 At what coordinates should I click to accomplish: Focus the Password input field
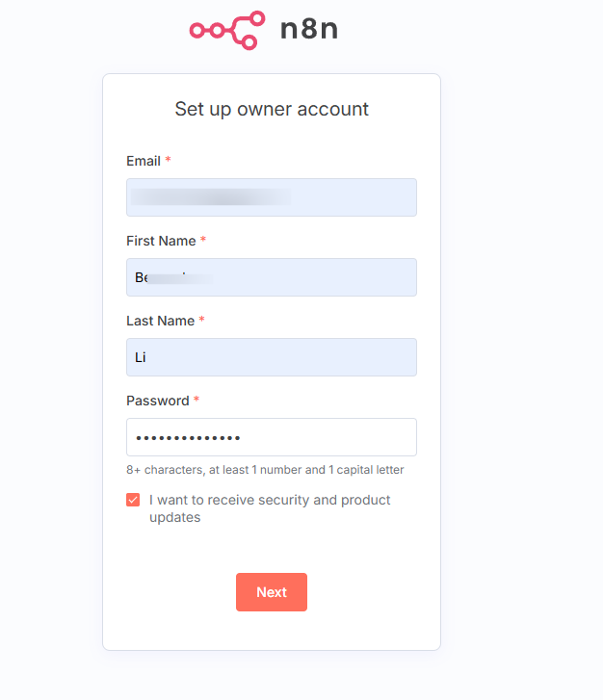272,437
